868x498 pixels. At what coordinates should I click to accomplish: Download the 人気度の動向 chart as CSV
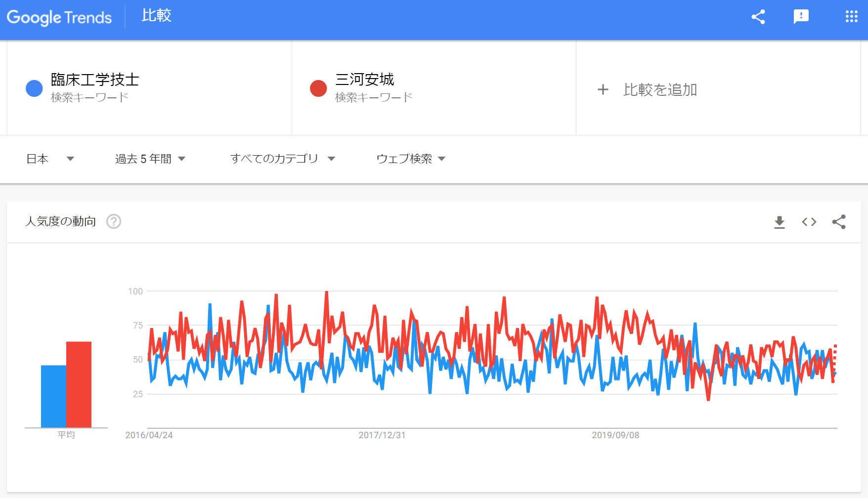780,222
